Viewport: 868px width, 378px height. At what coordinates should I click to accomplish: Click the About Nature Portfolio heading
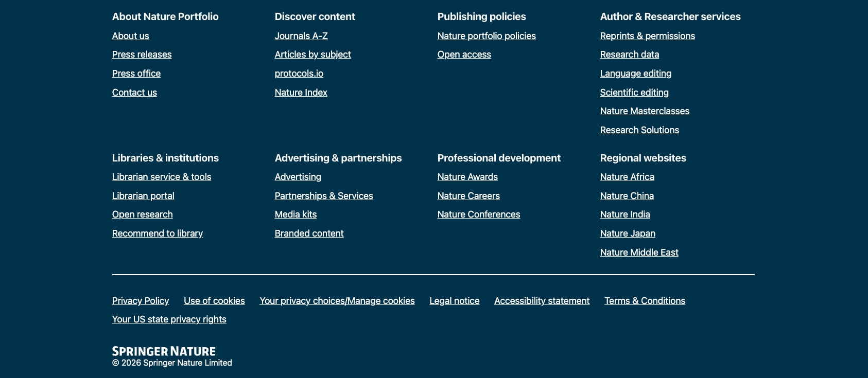[165, 16]
